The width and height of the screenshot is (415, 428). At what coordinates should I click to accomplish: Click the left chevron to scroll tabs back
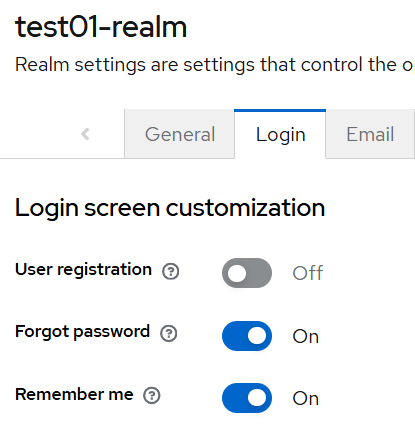click(x=85, y=134)
